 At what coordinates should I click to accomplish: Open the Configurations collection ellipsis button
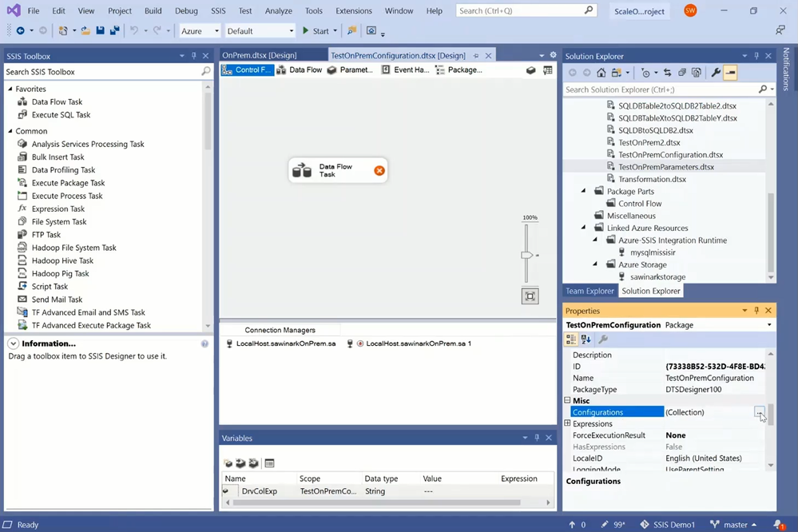[x=759, y=412]
